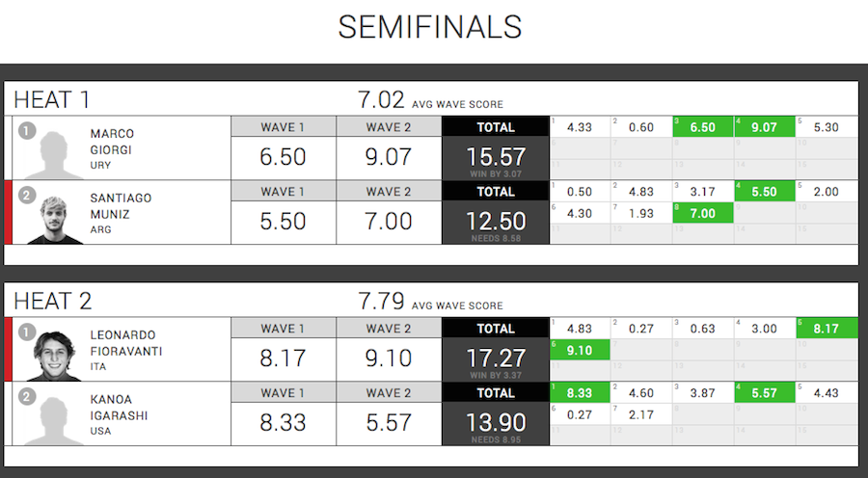The width and height of the screenshot is (868, 478).
Task: Click the green 9.07 wave score cell
Action: (765, 127)
